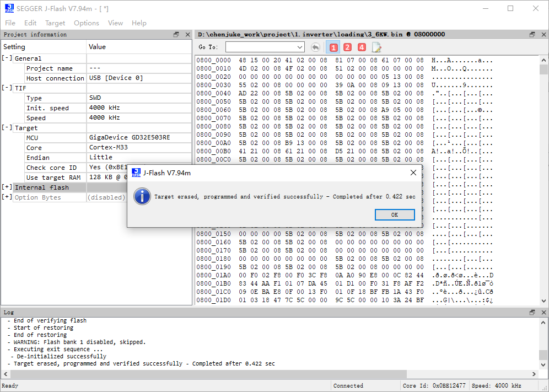
Task: Click the Go To back arrow icon
Action: 315,47
